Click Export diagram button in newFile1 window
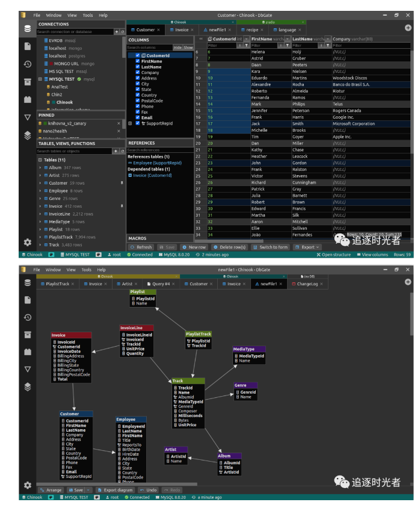 coord(115,490)
